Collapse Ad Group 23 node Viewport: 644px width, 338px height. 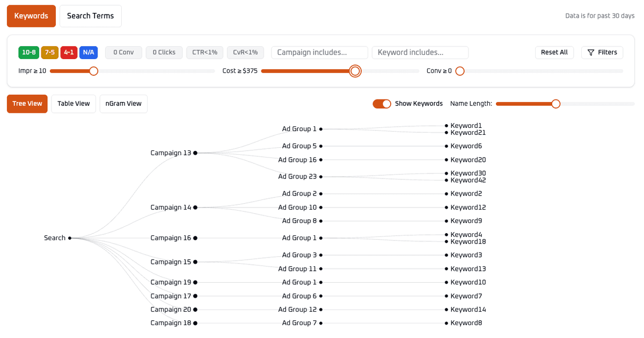click(x=321, y=177)
